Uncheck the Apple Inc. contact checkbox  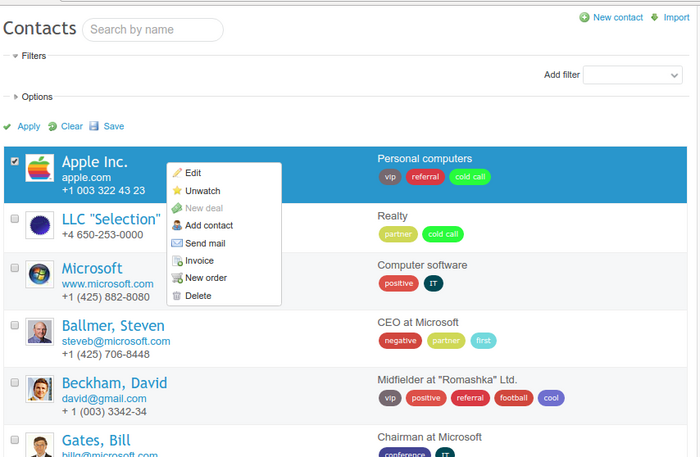point(14,160)
